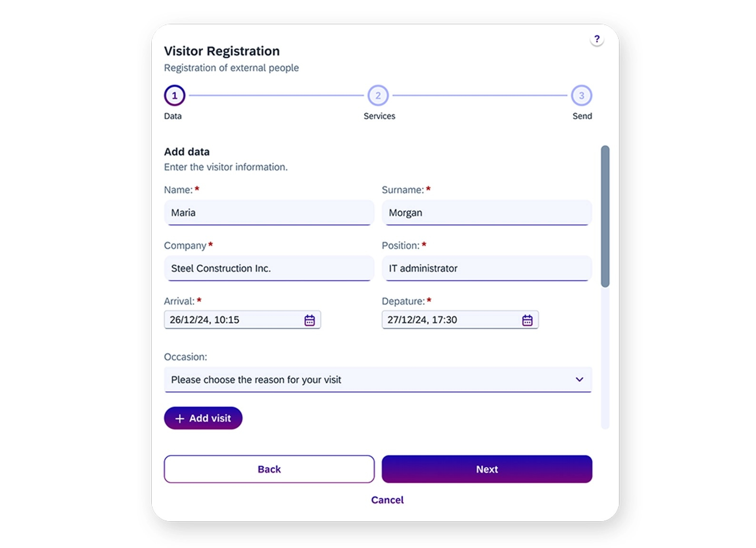The height and width of the screenshot is (548, 756).
Task: Click the Surname field containing Morgan
Action: [486, 213]
